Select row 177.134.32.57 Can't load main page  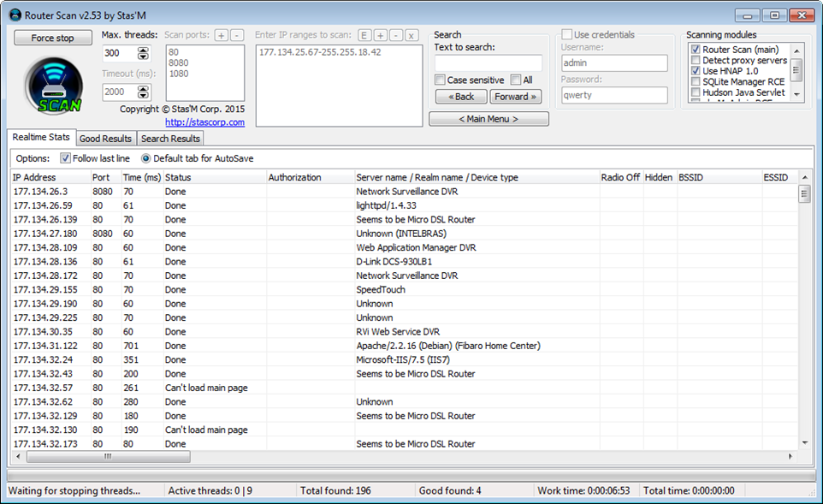click(404, 388)
